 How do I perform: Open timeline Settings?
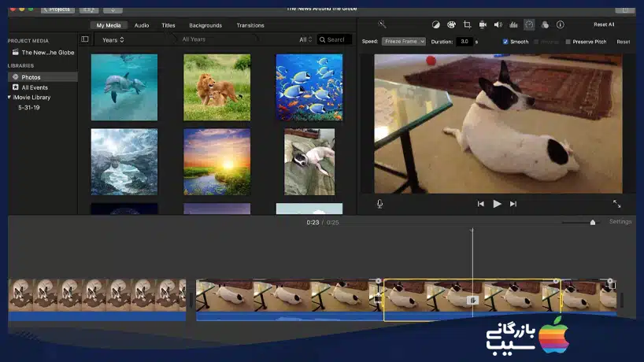click(620, 222)
